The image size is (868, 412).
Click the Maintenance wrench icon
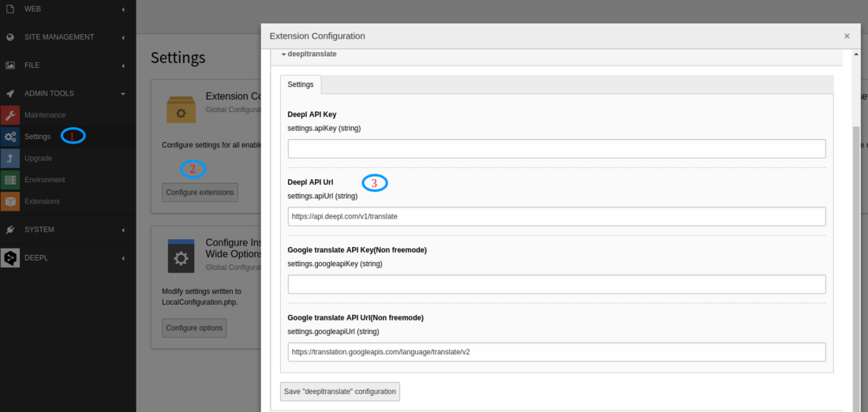point(10,115)
